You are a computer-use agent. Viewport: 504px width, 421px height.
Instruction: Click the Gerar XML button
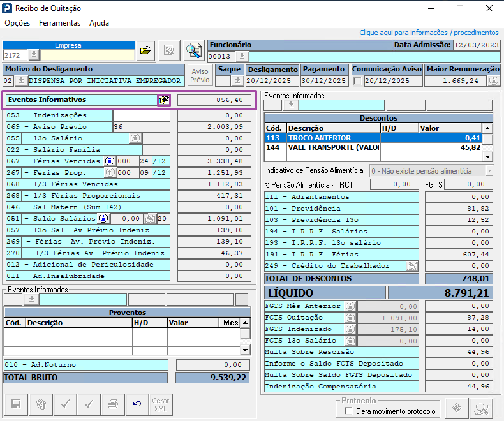161,404
